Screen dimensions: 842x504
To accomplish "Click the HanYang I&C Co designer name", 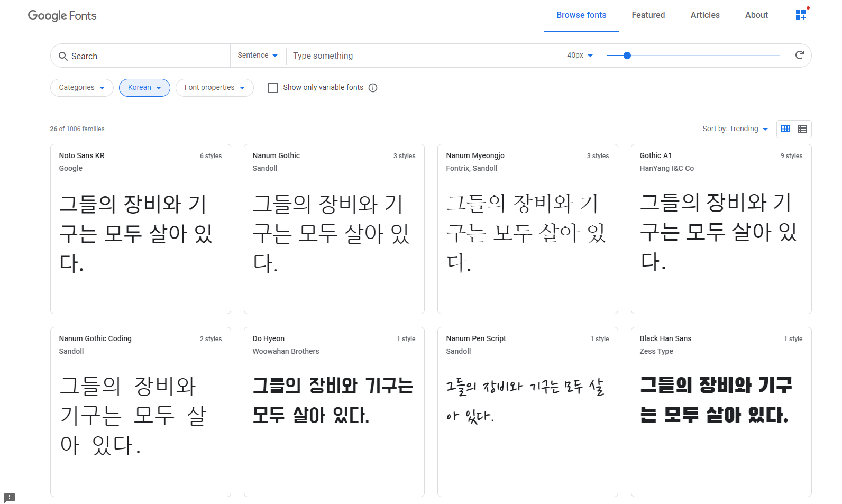I will pyautogui.click(x=666, y=168).
